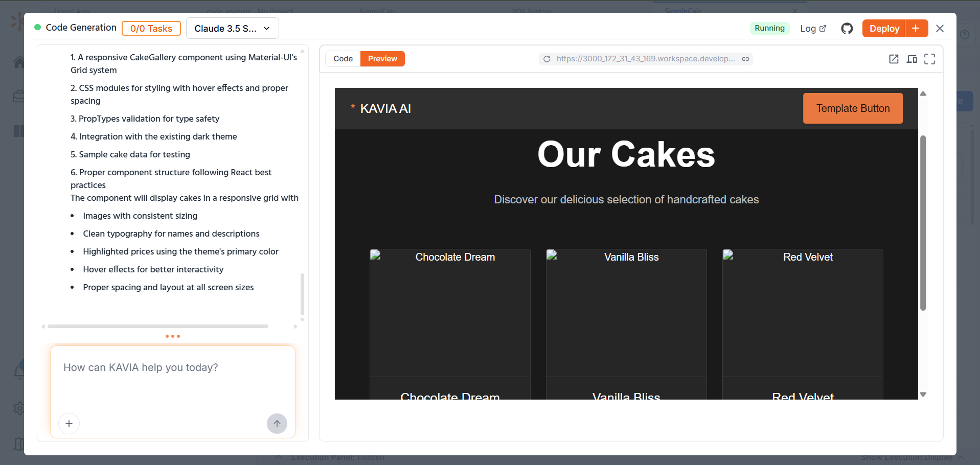The height and width of the screenshot is (465, 980).
Task: Expand the Claude 3.5 model dropdown
Action: coord(232,28)
